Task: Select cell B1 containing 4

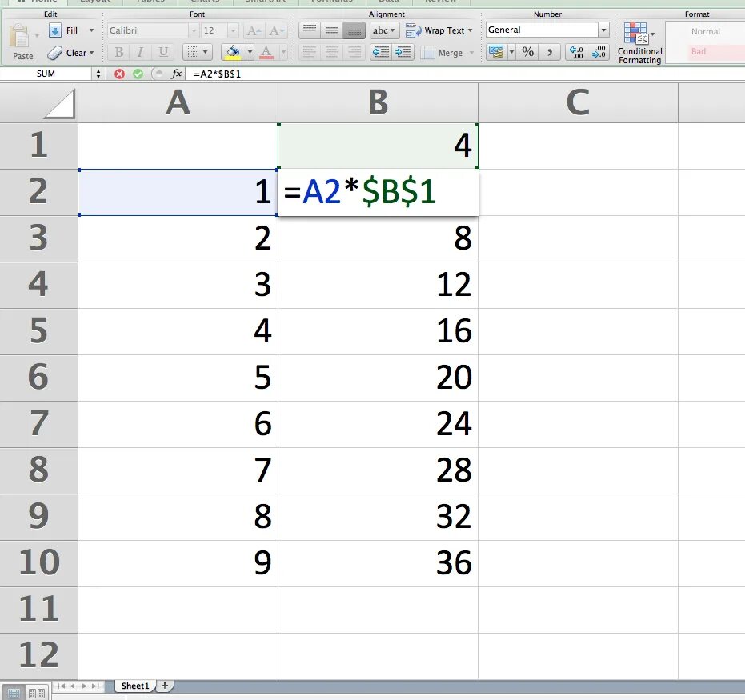Action: click(x=379, y=146)
